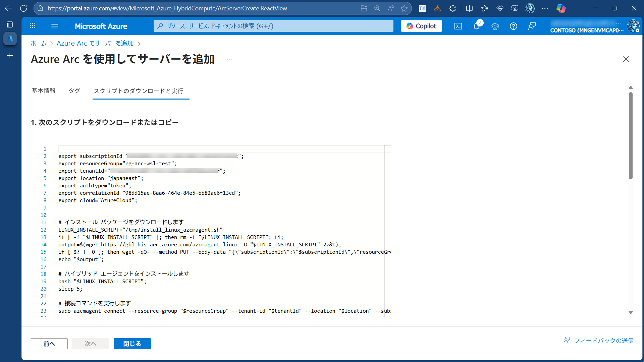Open the Copilot sidebar icon in Edge
The image size is (644, 362).
pos(561,8)
